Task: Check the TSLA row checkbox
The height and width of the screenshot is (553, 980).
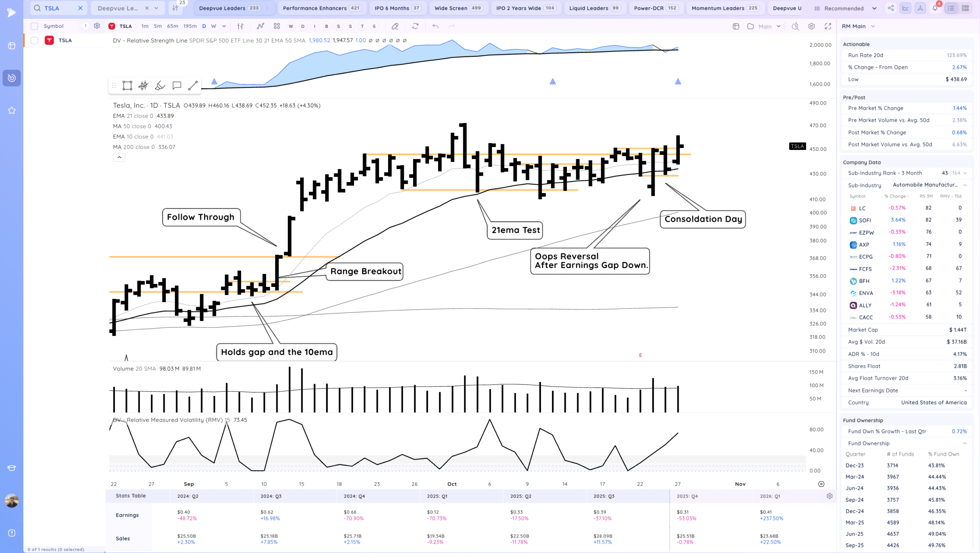Action: 34,40
